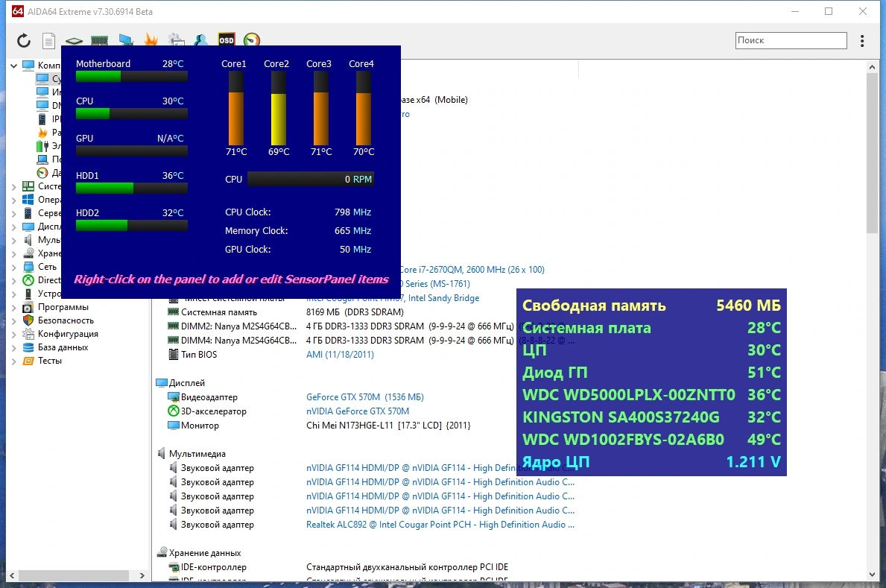
Task: Click the orange benchmark icon beside Тесты
Action: point(28,361)
